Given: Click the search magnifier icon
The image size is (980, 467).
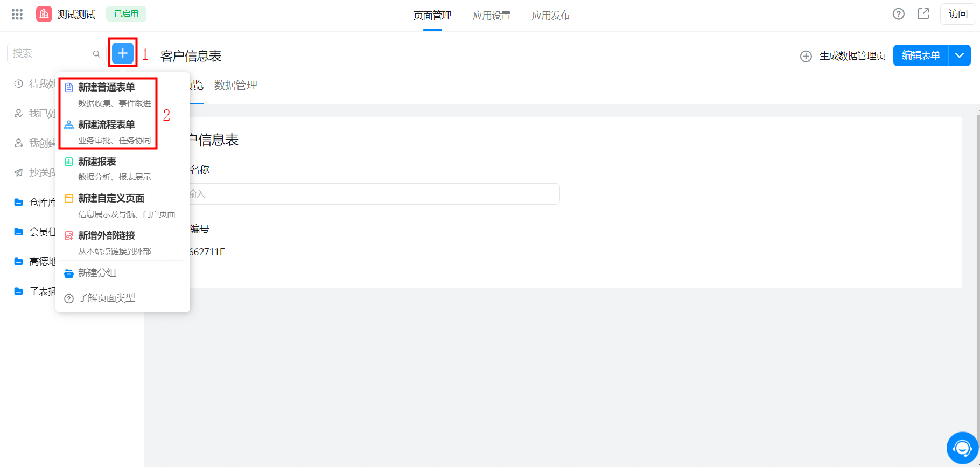Looking at the screenshot, I should [96, 54].
